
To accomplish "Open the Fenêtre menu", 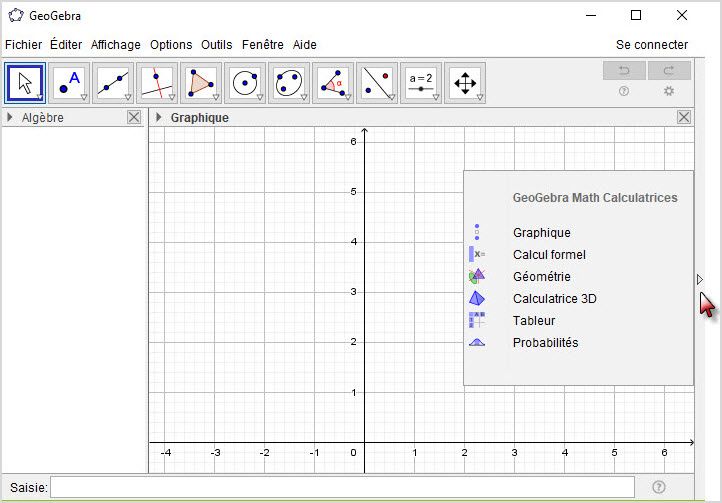I will pyautogui.click(x=262, y=45).
